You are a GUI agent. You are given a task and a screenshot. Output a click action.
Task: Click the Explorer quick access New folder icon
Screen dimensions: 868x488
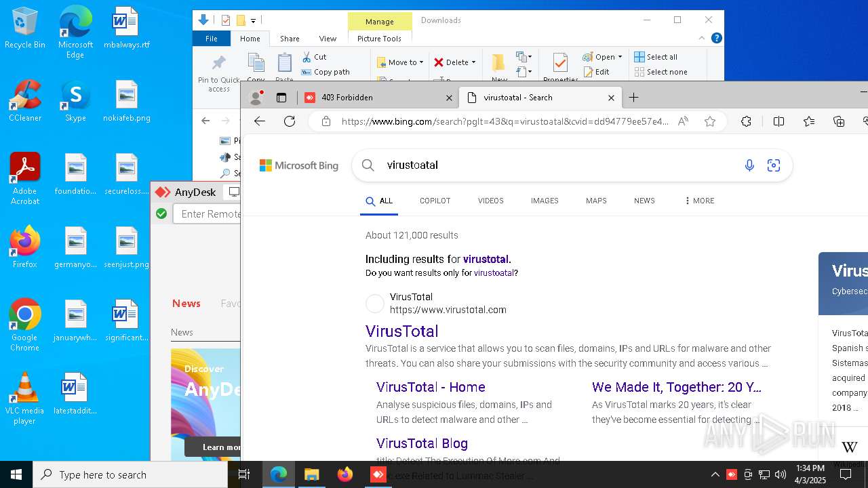click(240, 20)
